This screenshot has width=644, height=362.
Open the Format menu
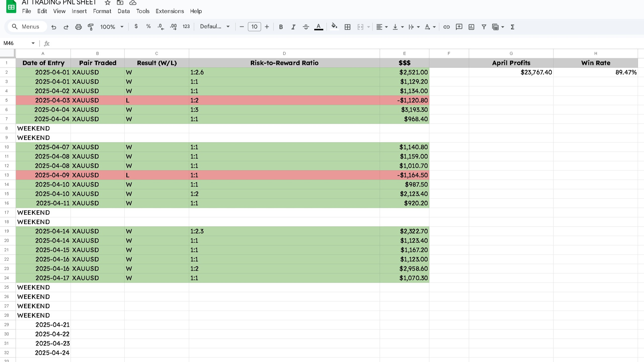(102, 11)
